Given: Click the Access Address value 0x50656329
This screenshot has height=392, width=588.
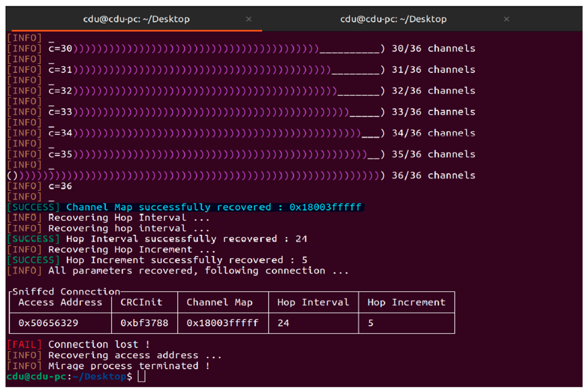Looking at the screenshot, I should click(48, 323).
